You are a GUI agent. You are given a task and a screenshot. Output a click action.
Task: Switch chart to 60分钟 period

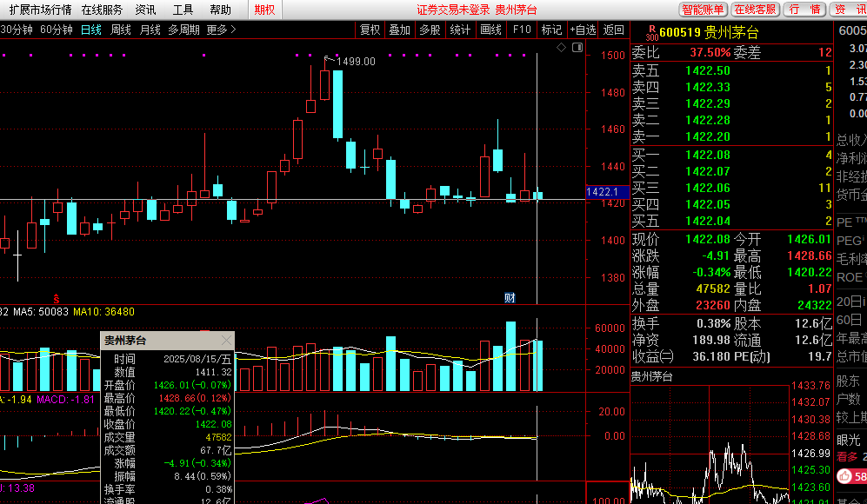click(57, 30)
